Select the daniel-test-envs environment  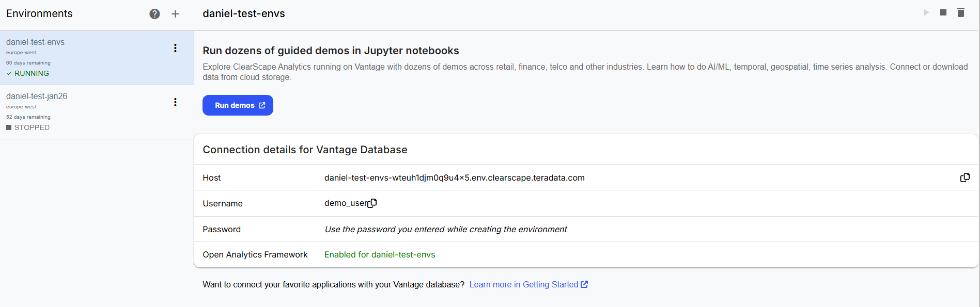[35, 42]
